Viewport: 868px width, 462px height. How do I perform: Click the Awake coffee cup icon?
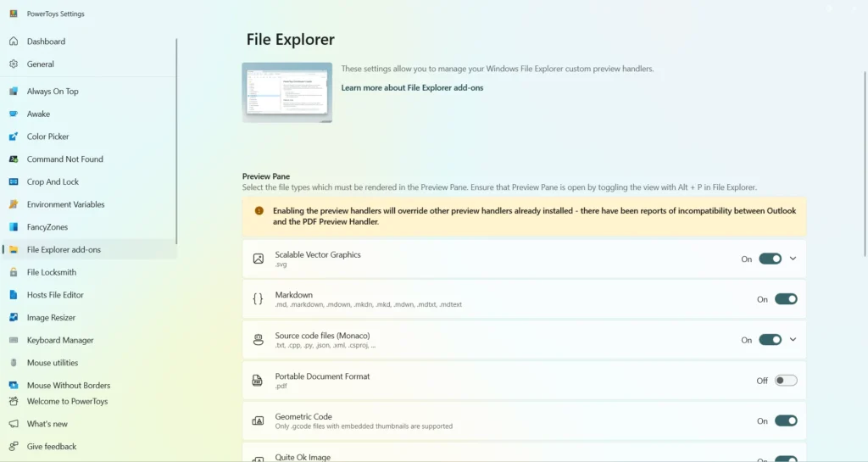click(x=14, y=114)
